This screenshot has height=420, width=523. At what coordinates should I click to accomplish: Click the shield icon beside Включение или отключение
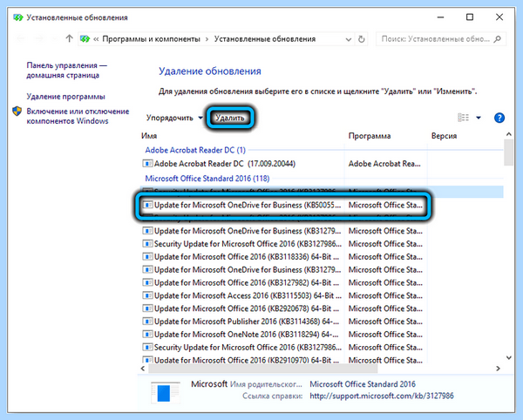pos(17,111)
